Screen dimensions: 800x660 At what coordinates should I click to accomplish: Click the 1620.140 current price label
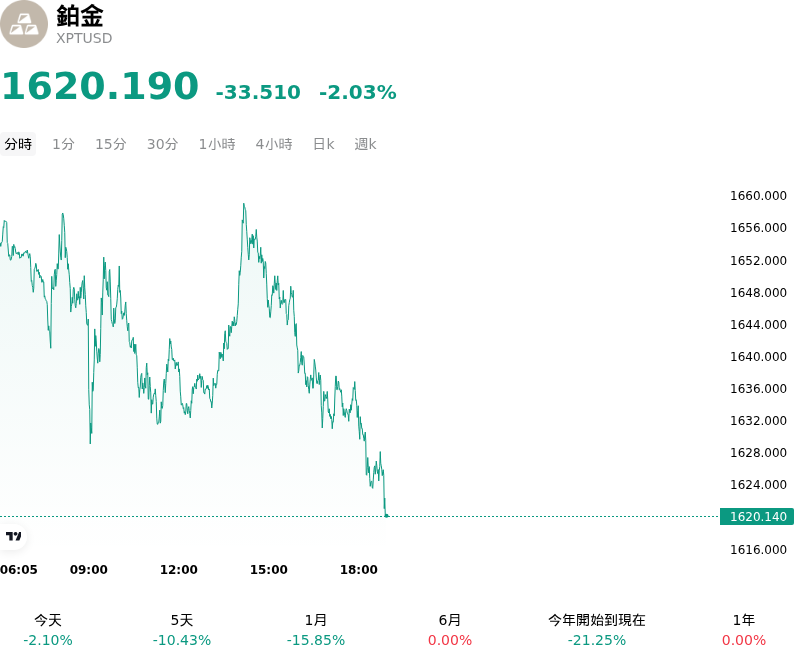click(x=757, y=517)
